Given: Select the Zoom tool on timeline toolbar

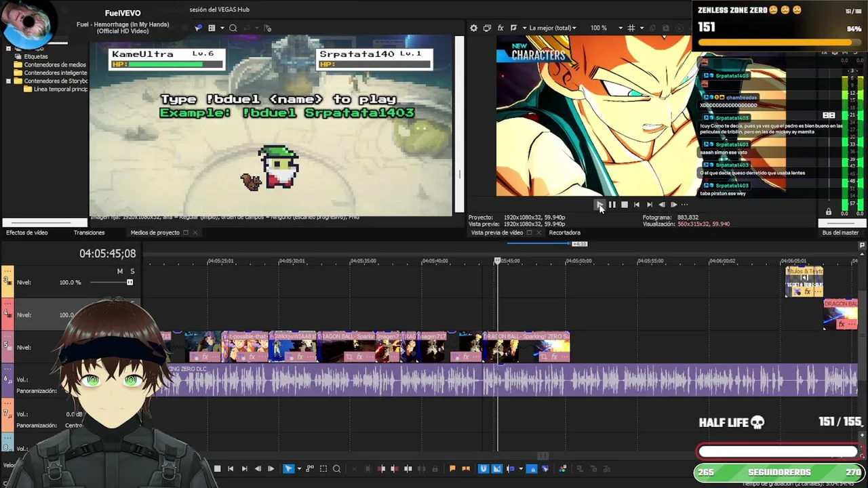Looking at the screenshot, I should tap(337, 468).
